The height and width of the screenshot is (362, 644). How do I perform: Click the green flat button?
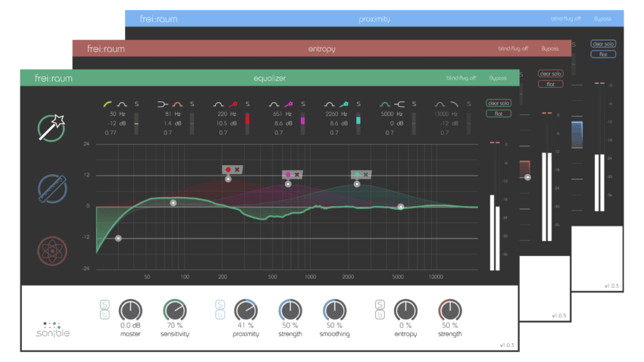(x=499, y=114)
